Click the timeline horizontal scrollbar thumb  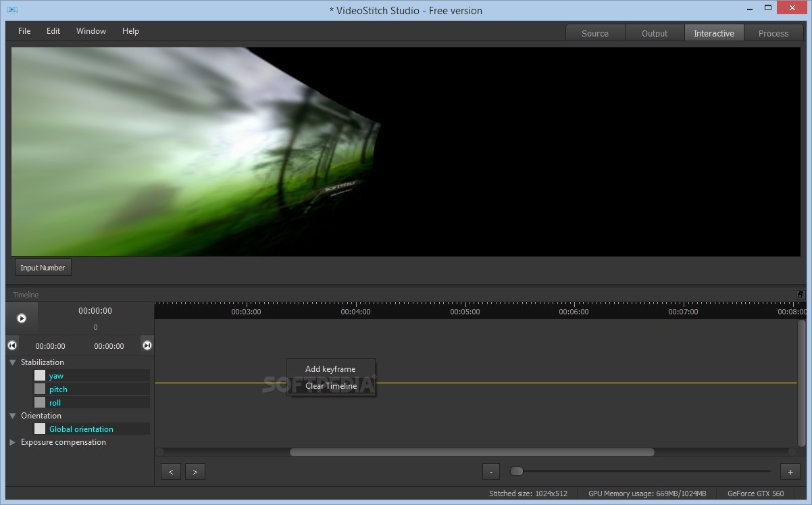coord(472,452)
